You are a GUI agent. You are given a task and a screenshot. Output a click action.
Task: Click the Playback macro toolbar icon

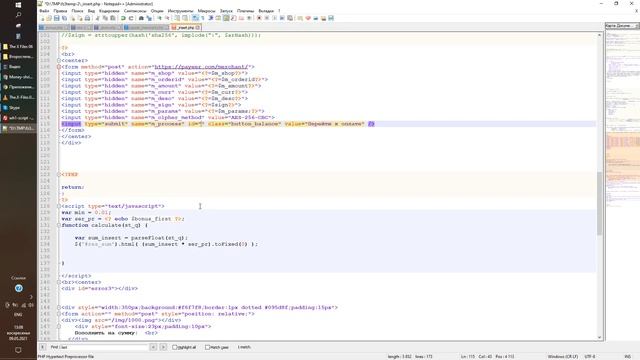tap(275, 18)
